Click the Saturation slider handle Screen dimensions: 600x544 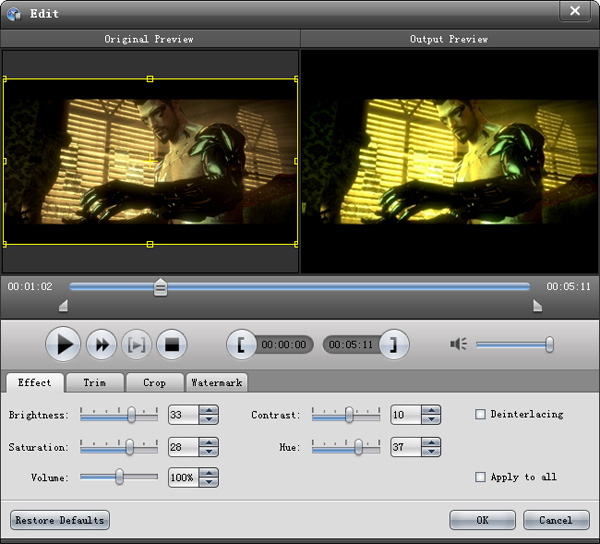click(x=130, y=447)
